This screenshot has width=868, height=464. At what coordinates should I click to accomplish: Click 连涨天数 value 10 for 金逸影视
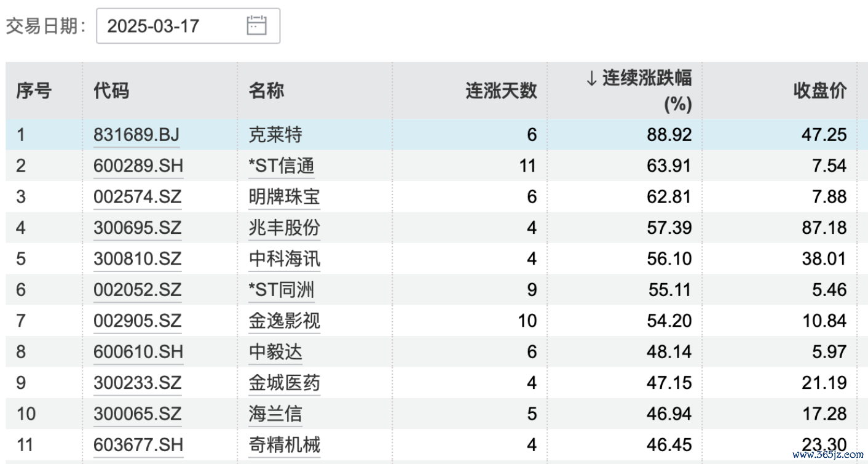527,321
